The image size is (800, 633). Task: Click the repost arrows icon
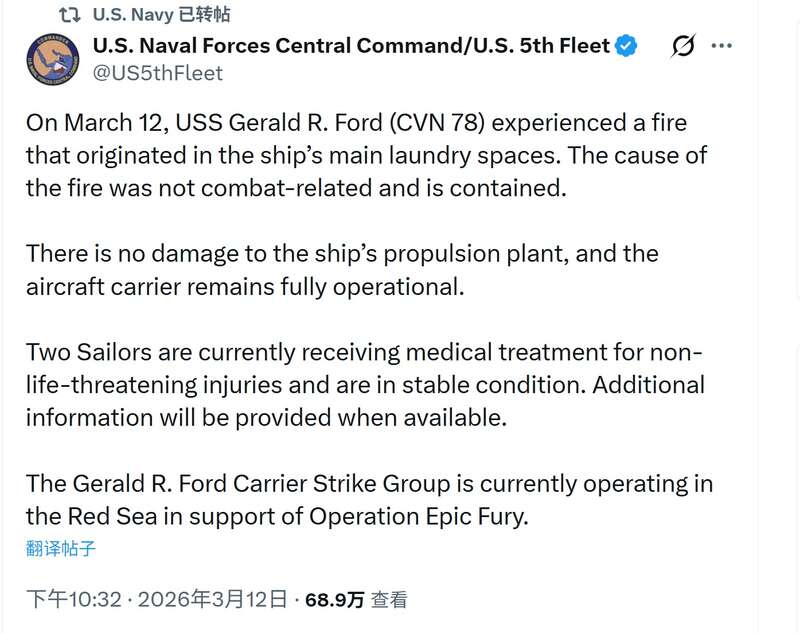pos(70,15)
